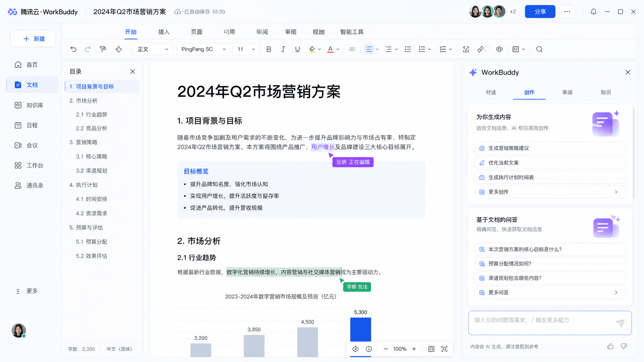The image size is (644, 362).
Task: Click the hexagon tool icon in toolbar
Action: pyautogui.click(x=499, y=49)
